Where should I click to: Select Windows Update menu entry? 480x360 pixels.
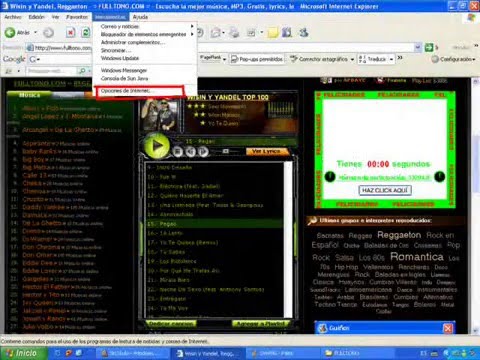click(145, 58)
